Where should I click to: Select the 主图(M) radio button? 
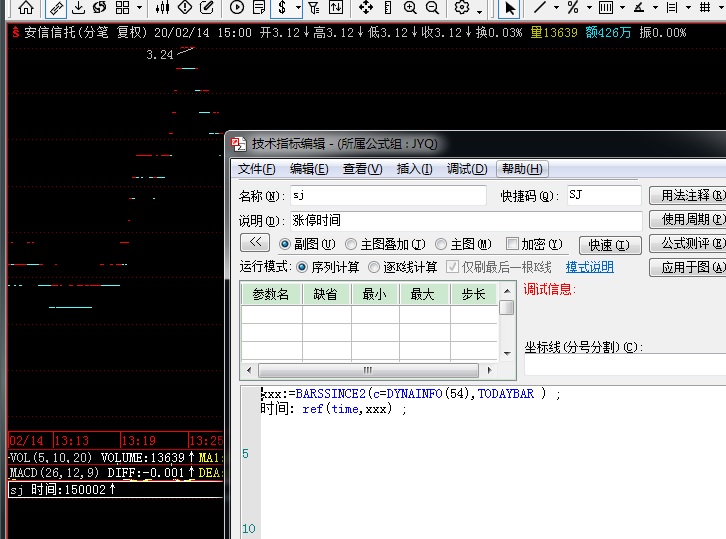[x=441, y=244]
